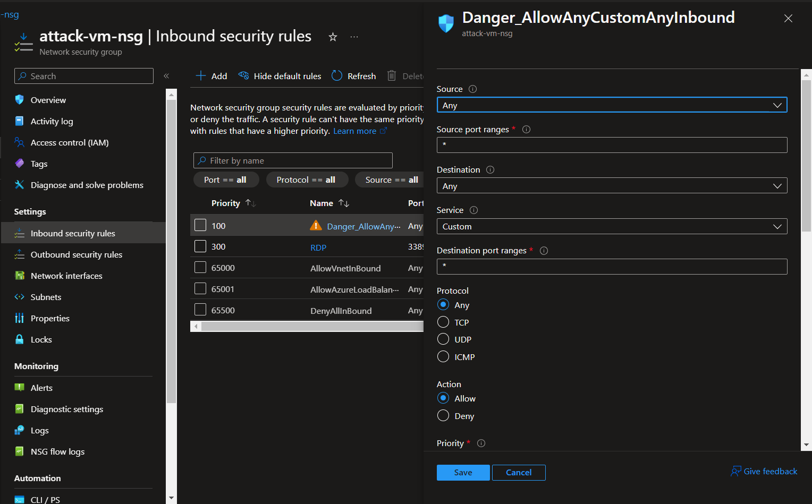Close the Danger_AllowAnyCustomAnyInbound panel

click(788, 19)
